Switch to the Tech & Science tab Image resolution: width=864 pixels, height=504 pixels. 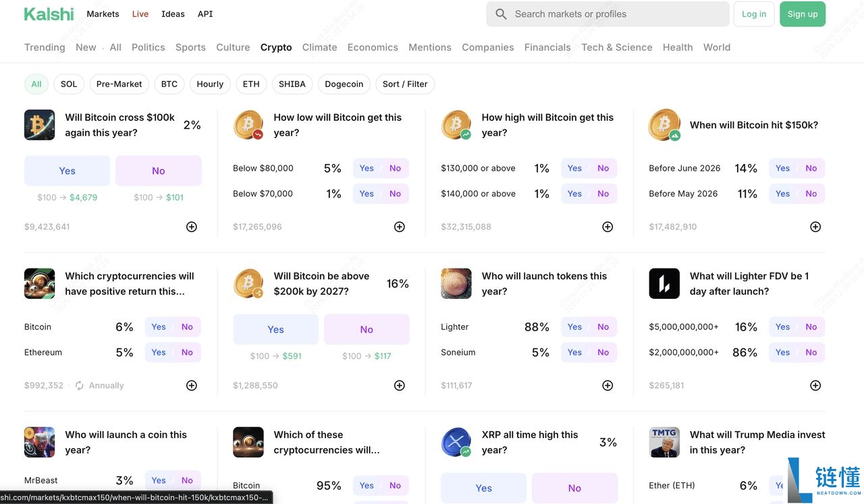(617, 47)
